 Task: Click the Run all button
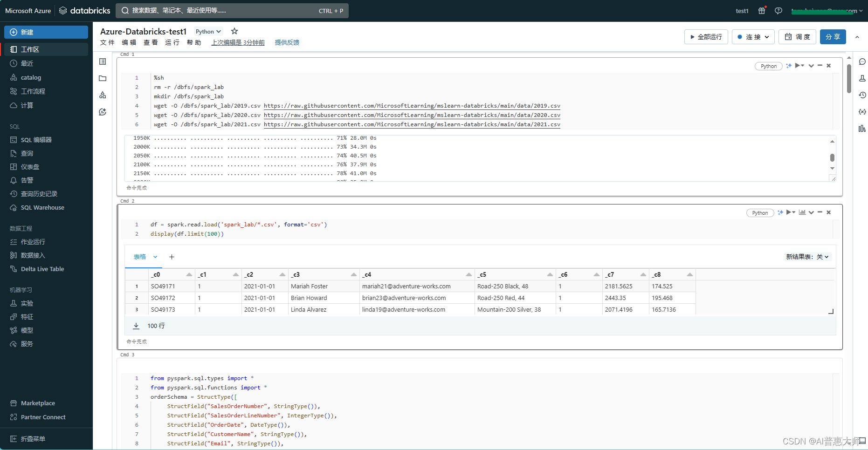coord(706,37)
